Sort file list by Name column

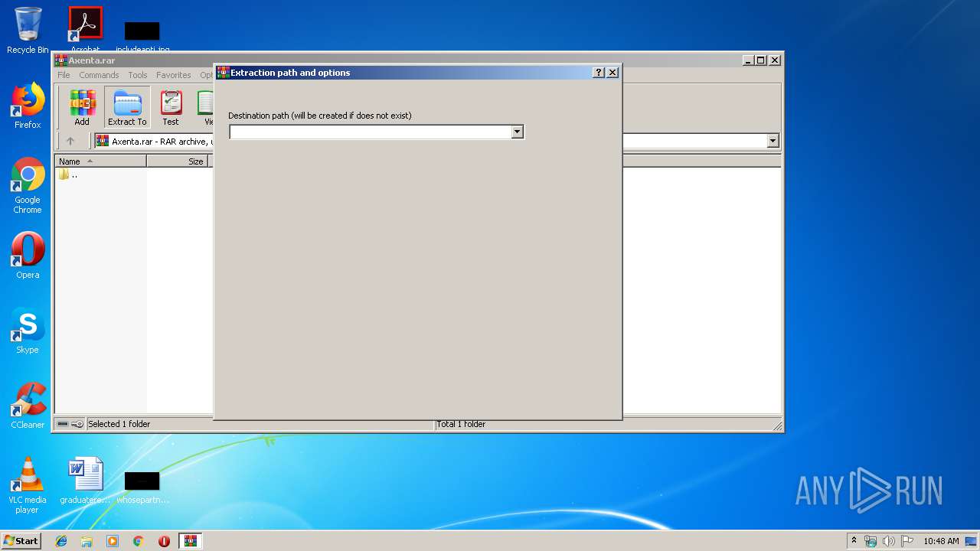coord(101,161)
